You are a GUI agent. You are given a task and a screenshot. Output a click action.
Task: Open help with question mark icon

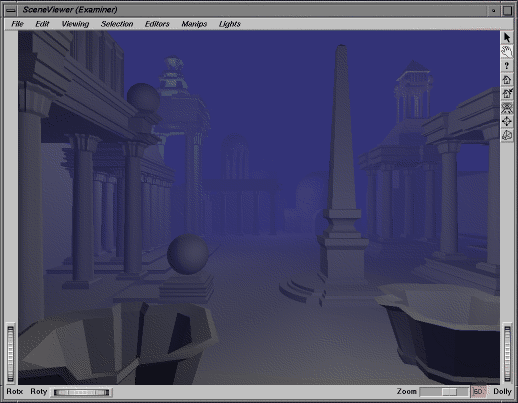(507, 65)
